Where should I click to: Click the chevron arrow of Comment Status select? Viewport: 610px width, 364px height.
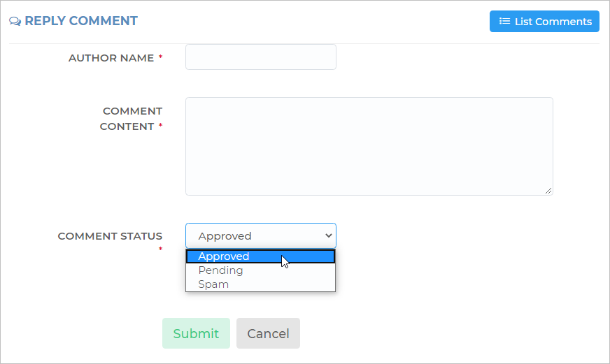pos(329,235)
